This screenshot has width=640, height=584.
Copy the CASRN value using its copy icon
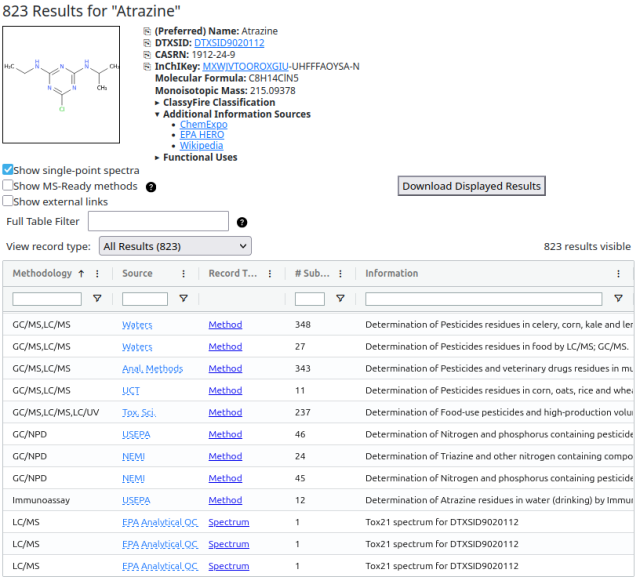(147, 55)
